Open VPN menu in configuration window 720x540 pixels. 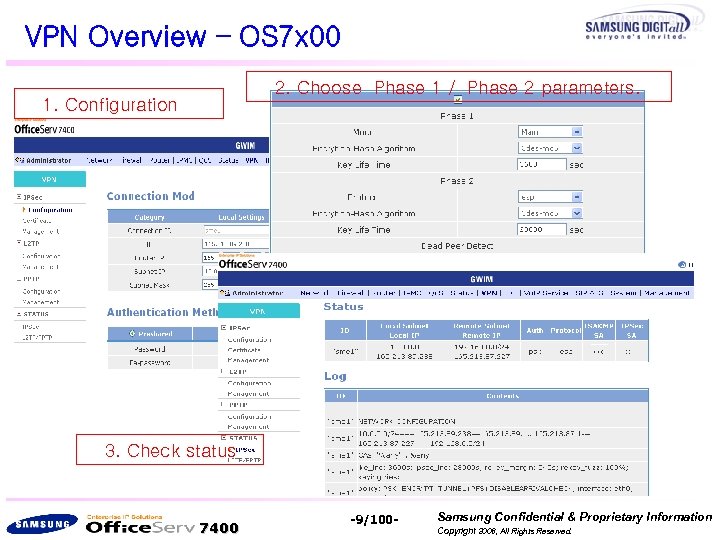point(252,160)
